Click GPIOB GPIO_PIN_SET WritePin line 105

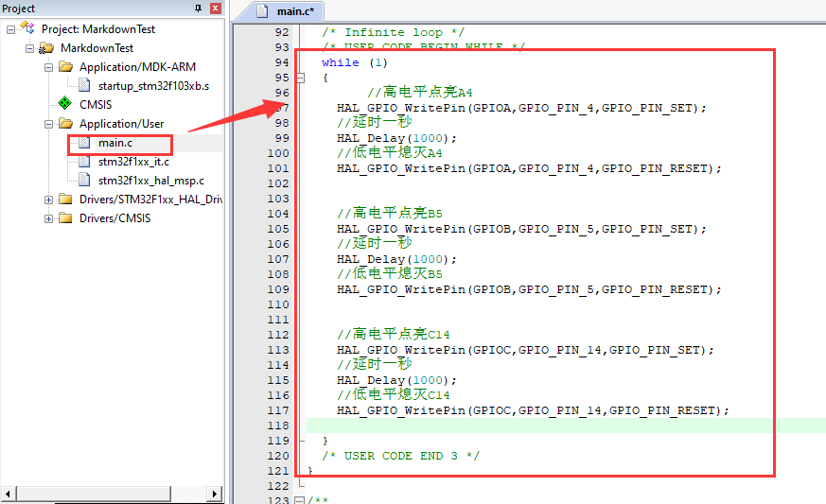[x=521, y=229]
